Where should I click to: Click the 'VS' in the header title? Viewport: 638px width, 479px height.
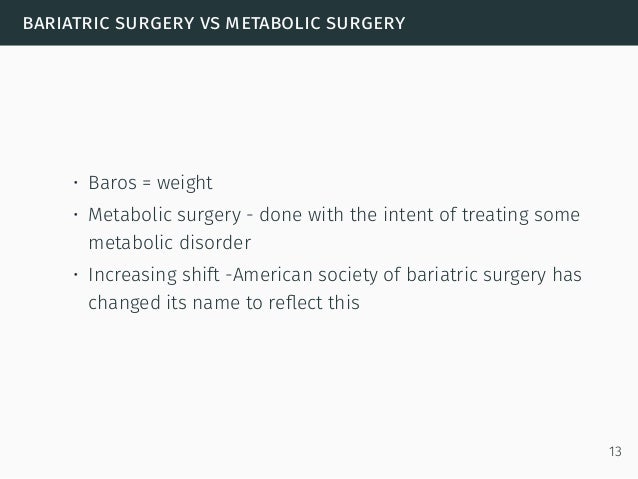pos(210,23)
